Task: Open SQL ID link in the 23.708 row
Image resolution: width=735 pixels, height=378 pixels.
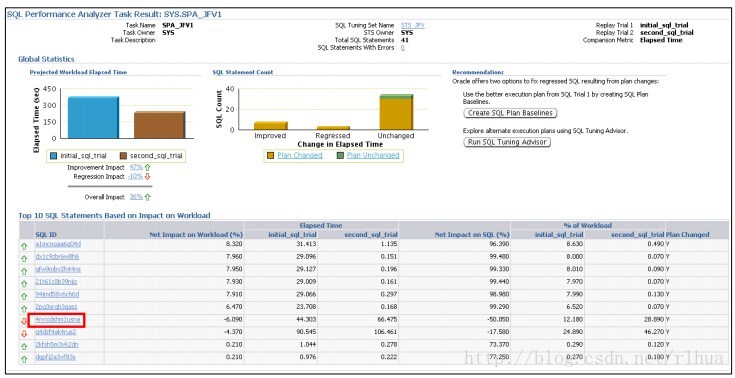Action: 56,307
